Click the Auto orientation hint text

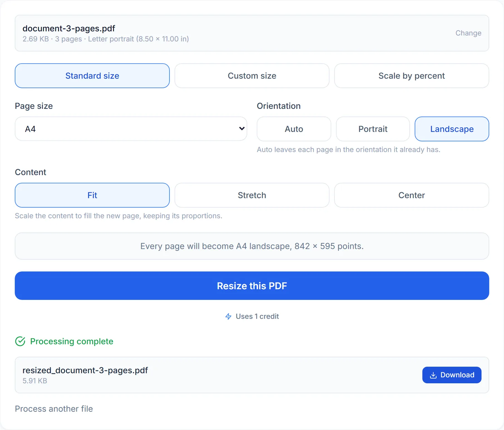(348, 149)
